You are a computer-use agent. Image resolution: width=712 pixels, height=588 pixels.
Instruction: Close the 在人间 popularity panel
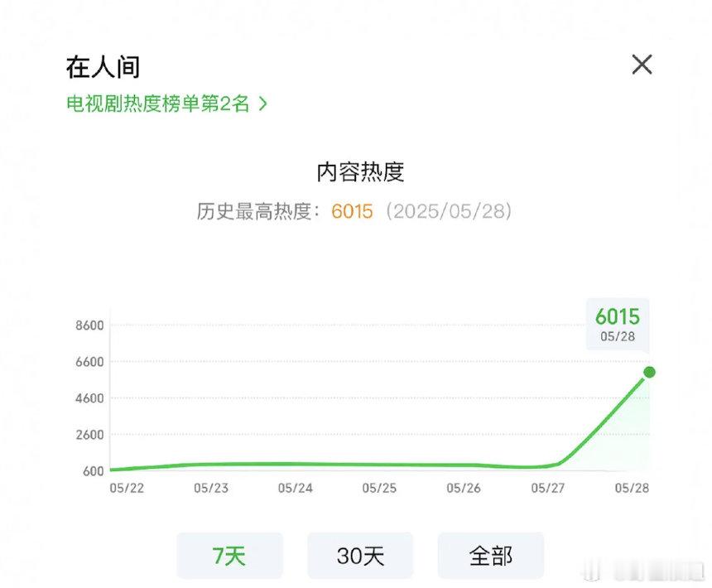[x=642, y=65]
